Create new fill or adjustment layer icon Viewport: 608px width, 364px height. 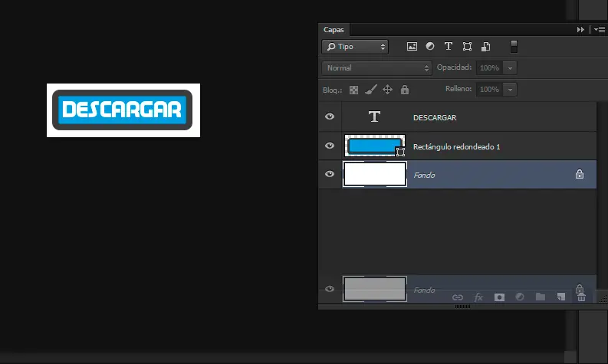click(x=520, y=297)
